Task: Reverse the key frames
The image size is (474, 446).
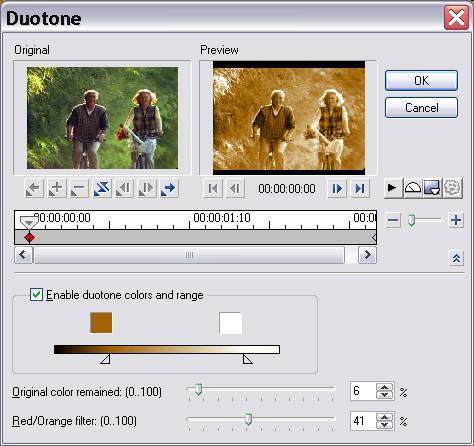Action: [x=102, y=188]
